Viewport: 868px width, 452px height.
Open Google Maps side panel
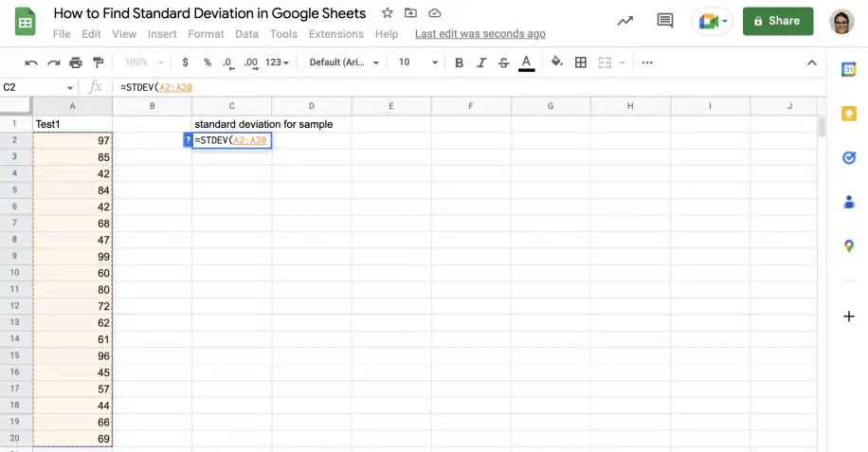coord(848,245)
